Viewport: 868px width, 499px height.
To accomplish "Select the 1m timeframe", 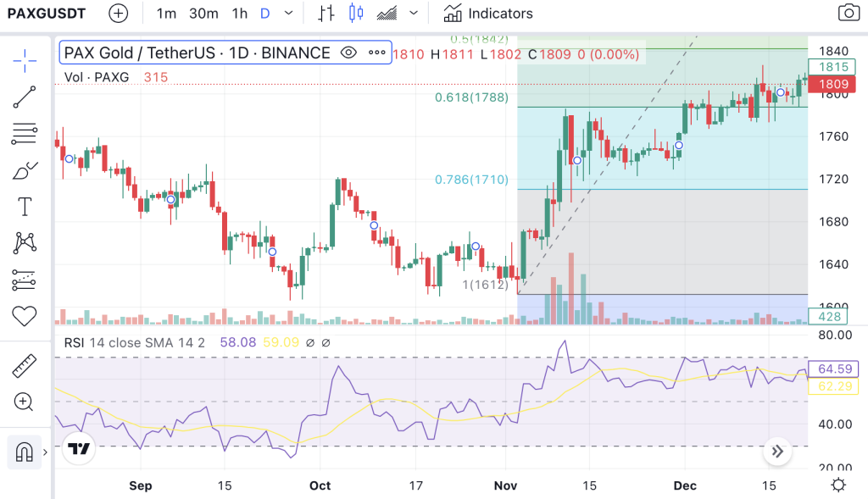I will tap(166, 14).
